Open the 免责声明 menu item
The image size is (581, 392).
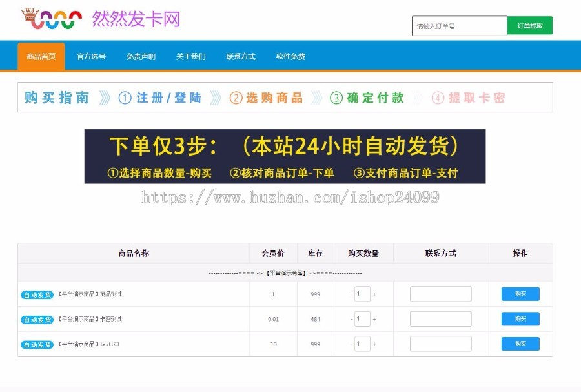coord(141,56)
